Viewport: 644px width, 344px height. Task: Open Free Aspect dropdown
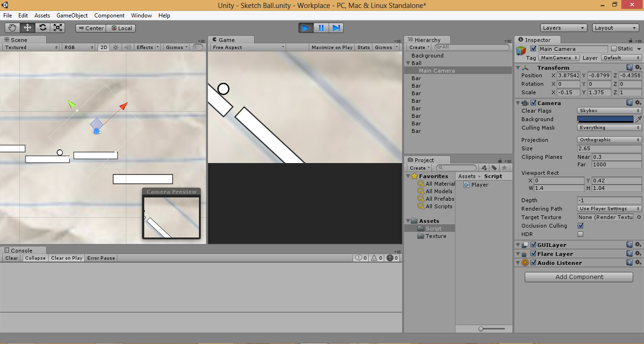click(x=248, y=47)
